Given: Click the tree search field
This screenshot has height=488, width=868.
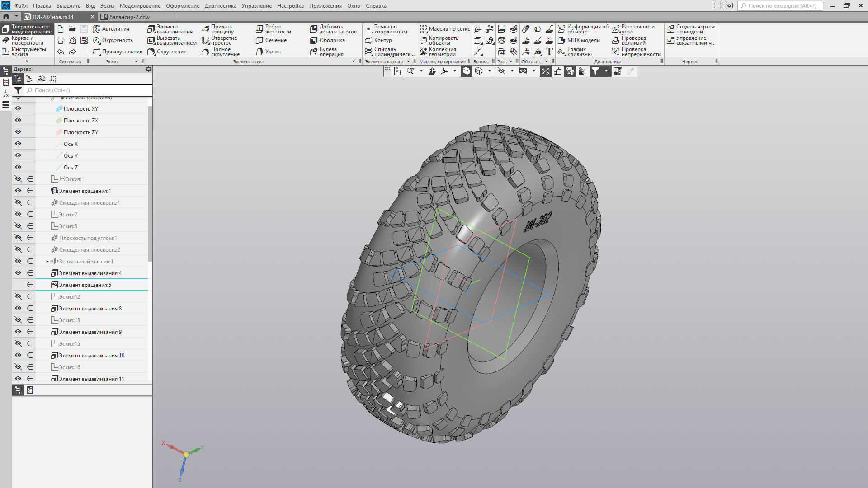Looking at the screenshot, I should 88,90.
